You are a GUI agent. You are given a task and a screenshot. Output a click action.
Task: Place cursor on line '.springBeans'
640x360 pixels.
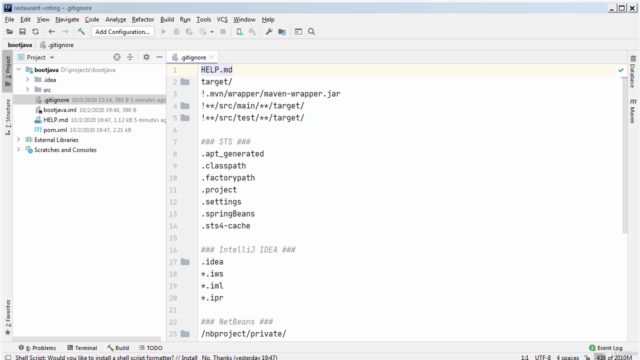pos(228,214)
